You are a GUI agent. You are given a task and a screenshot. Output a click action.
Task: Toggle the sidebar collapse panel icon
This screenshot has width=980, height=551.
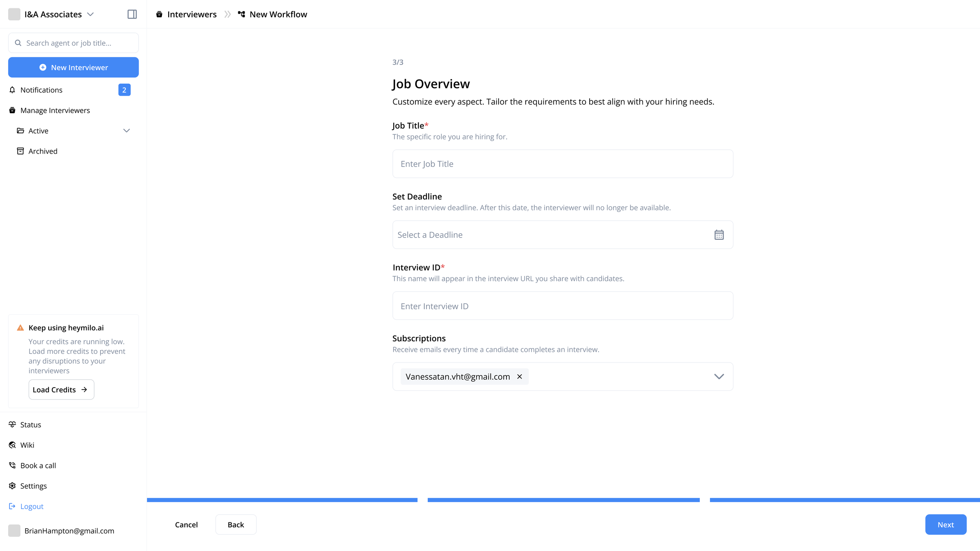pos(132,14)
